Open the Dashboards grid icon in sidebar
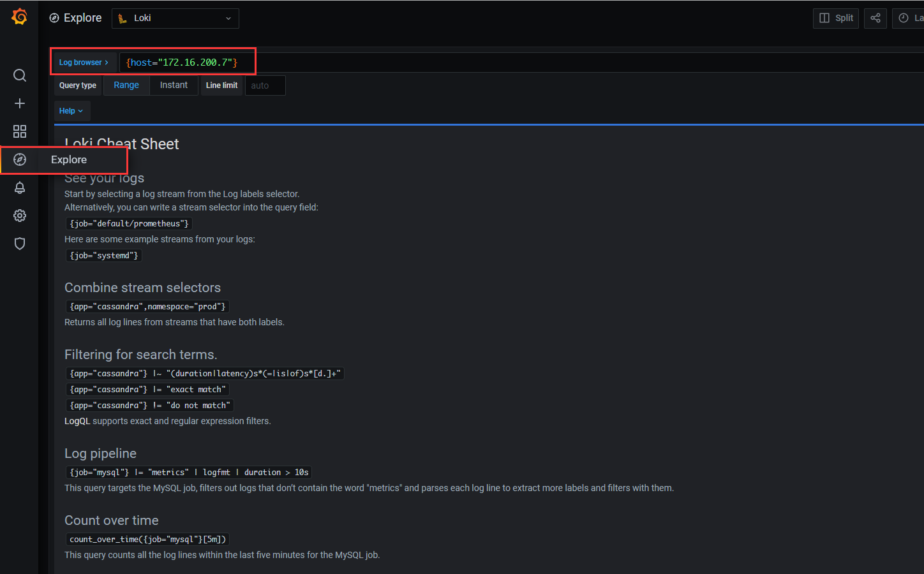924x574 pixels. point(20,131)
